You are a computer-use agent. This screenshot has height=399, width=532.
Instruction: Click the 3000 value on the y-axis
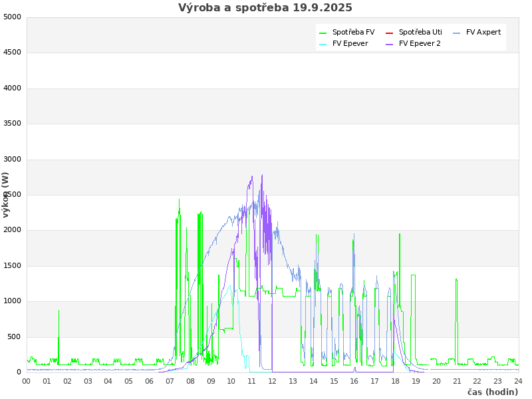(x=12, y=159)
